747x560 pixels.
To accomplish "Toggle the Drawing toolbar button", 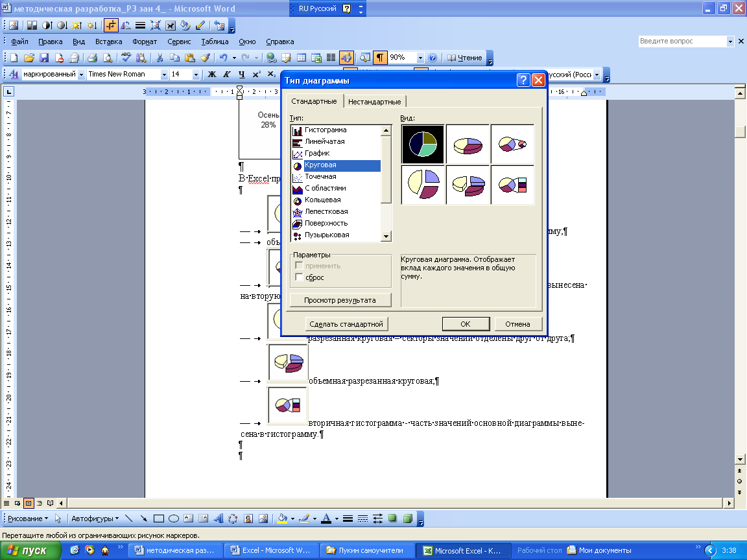I will tap(346, 58).
